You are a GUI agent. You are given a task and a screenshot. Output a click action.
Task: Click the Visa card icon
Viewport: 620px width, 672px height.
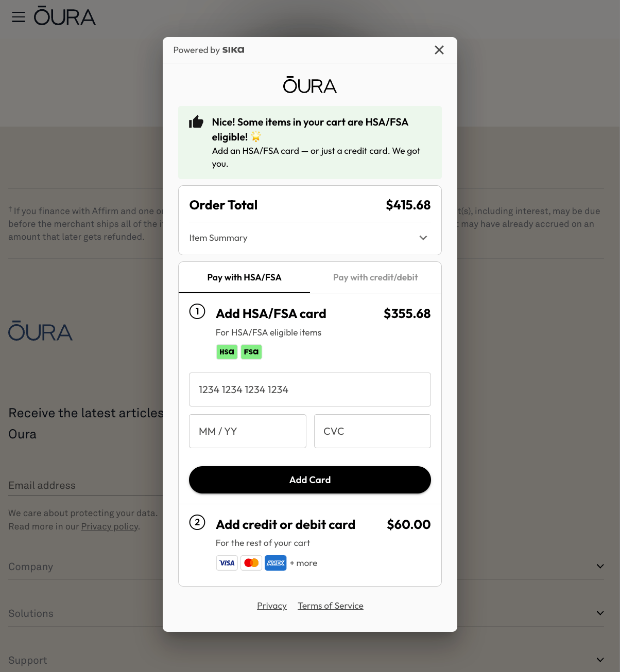[x=227, y=563]
